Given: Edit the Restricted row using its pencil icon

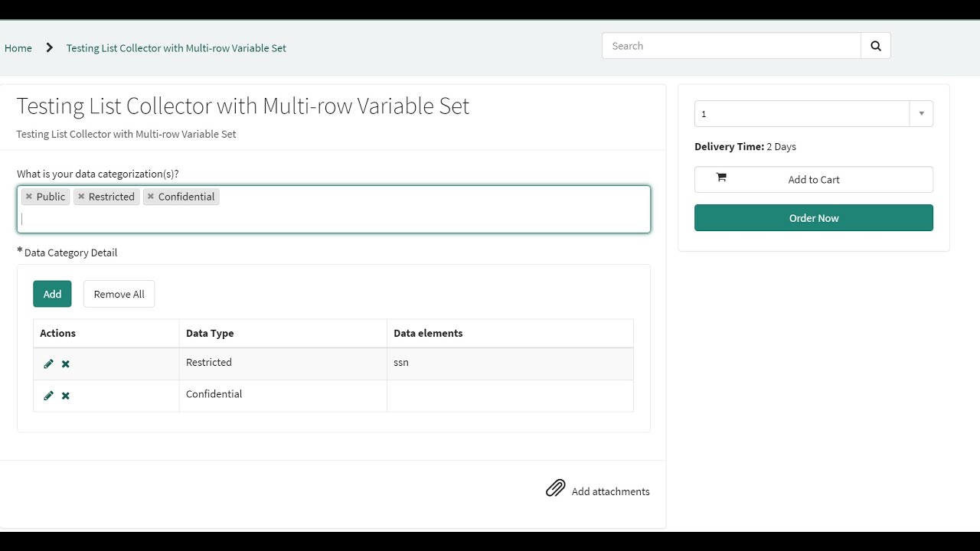Looking at the screenshot, I should 48,364.
